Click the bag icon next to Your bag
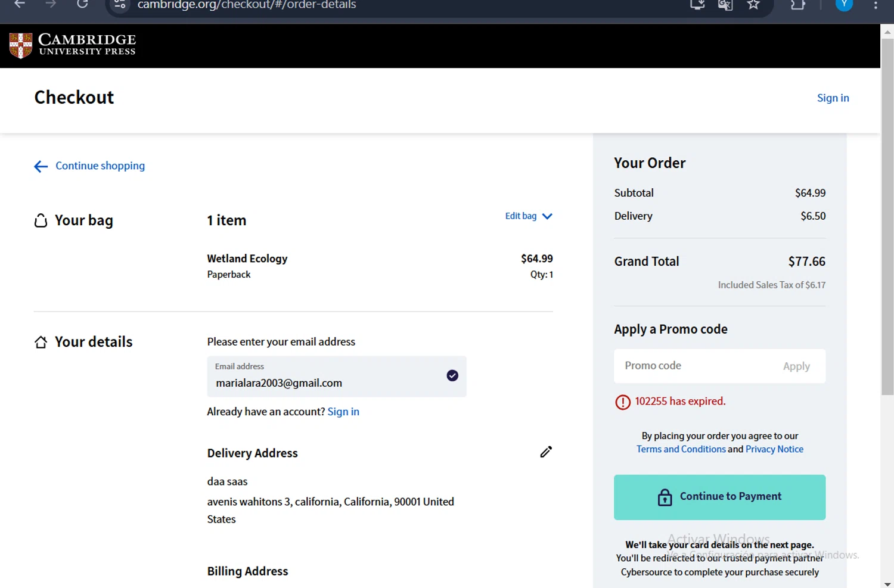Screen dimensions: 894x588 41,221
